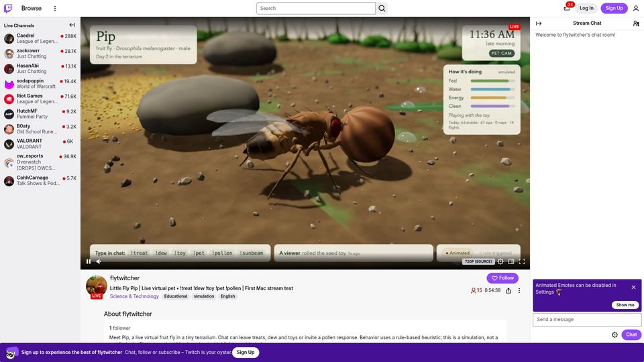Open the user profile menu icon
This screenshot has width=644, height=362.
[x=636, y=8]
